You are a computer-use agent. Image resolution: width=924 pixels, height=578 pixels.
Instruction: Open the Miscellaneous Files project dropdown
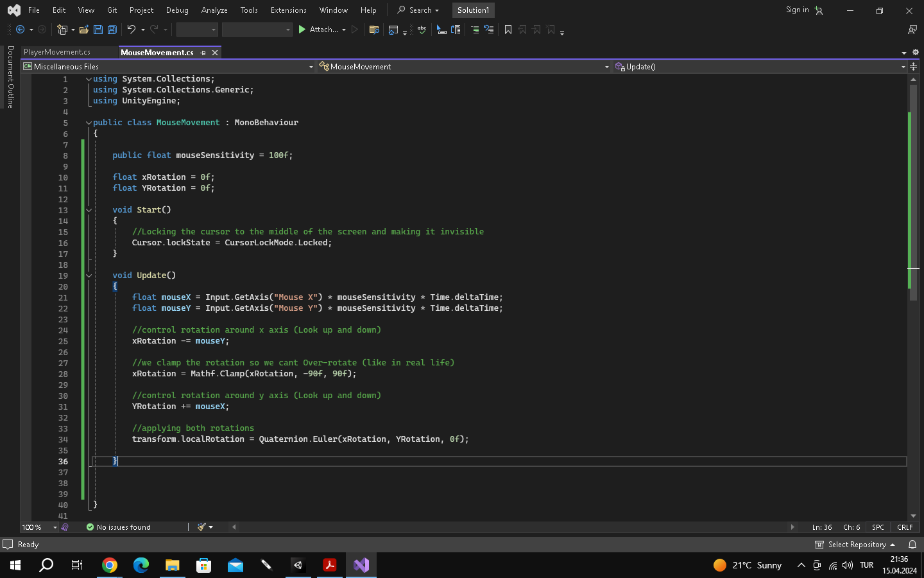click(311, 67)
